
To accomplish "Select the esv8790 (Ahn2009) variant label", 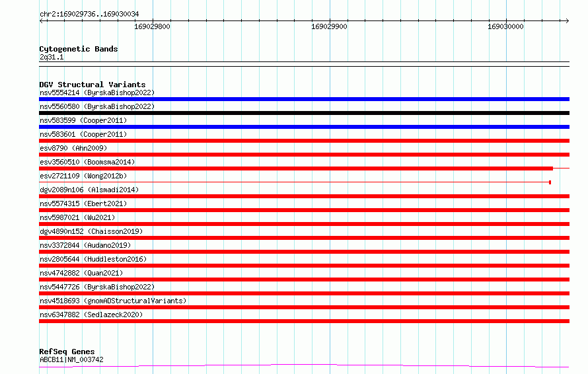I will pyautogui.click(x=73, y=148).
